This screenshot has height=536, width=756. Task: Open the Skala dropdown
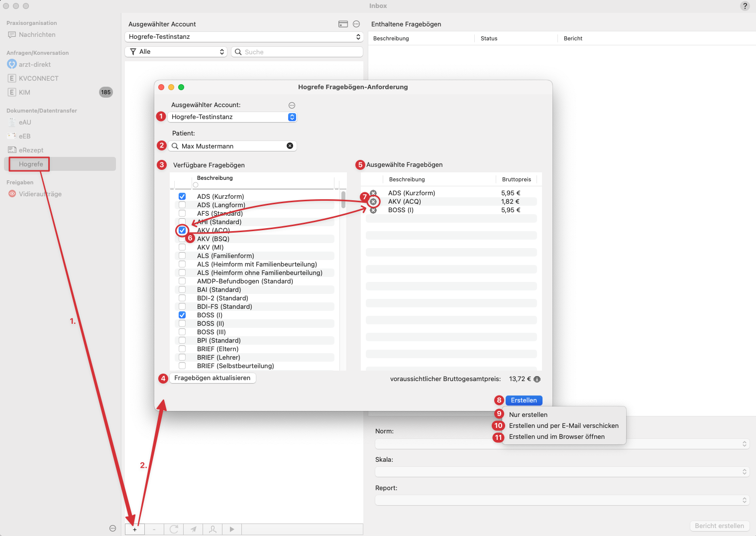[x=562, y=472]
